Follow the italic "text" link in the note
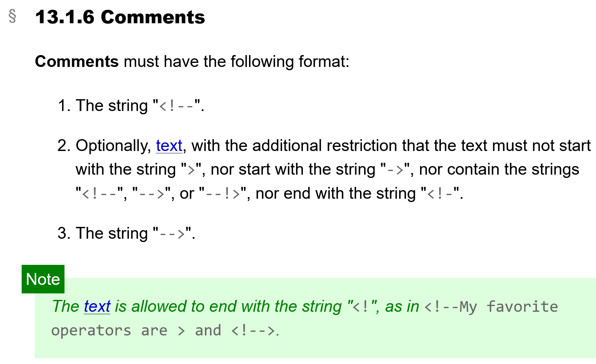The width and height of the screenshot is (596, 364). point(97,306)
